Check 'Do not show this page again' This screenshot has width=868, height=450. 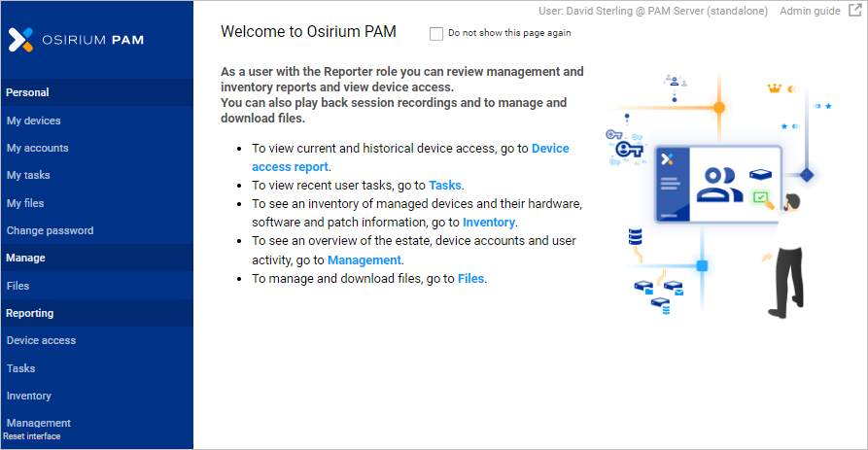(x=436, y=34)
